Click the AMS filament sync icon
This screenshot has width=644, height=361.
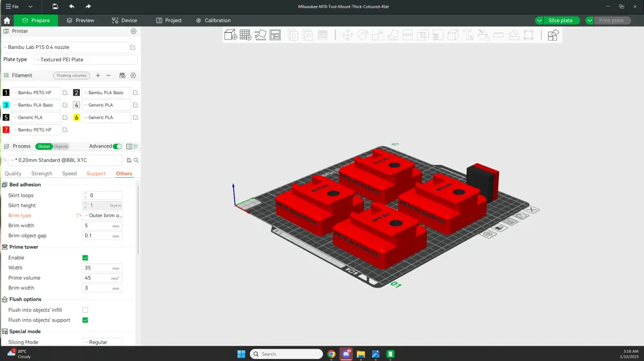pos(122,75)
